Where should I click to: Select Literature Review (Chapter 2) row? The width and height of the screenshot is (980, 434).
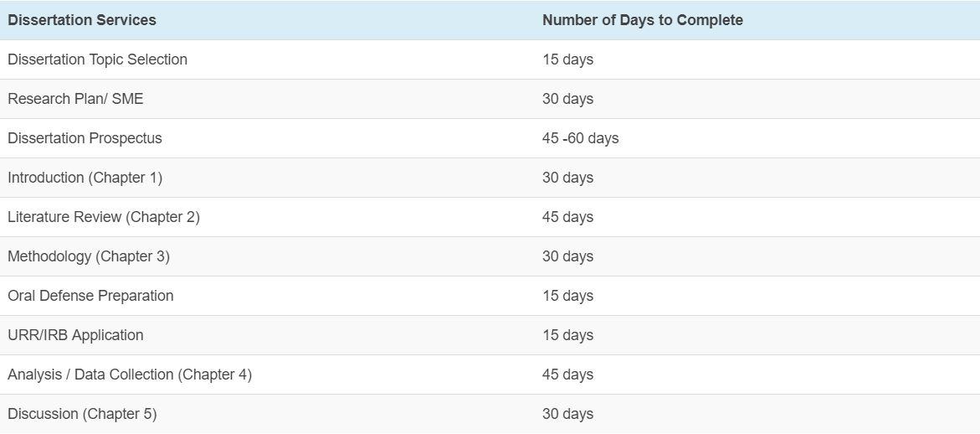[104, 217]
